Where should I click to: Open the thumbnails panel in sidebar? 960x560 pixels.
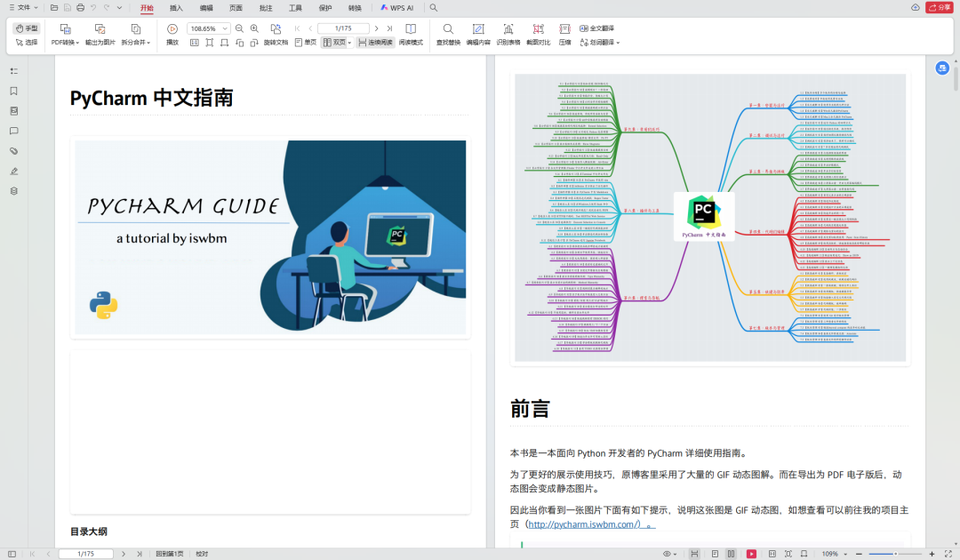click(14, 111)
